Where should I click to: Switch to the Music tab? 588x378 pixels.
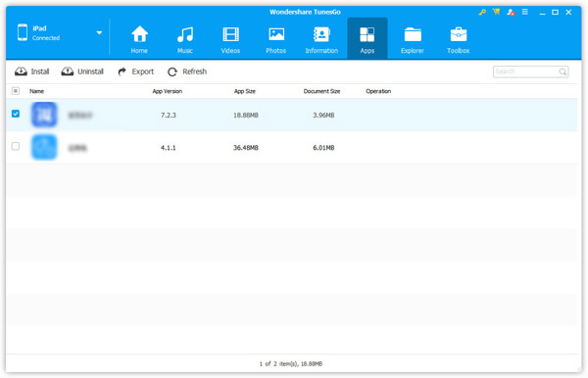[185, 39]
